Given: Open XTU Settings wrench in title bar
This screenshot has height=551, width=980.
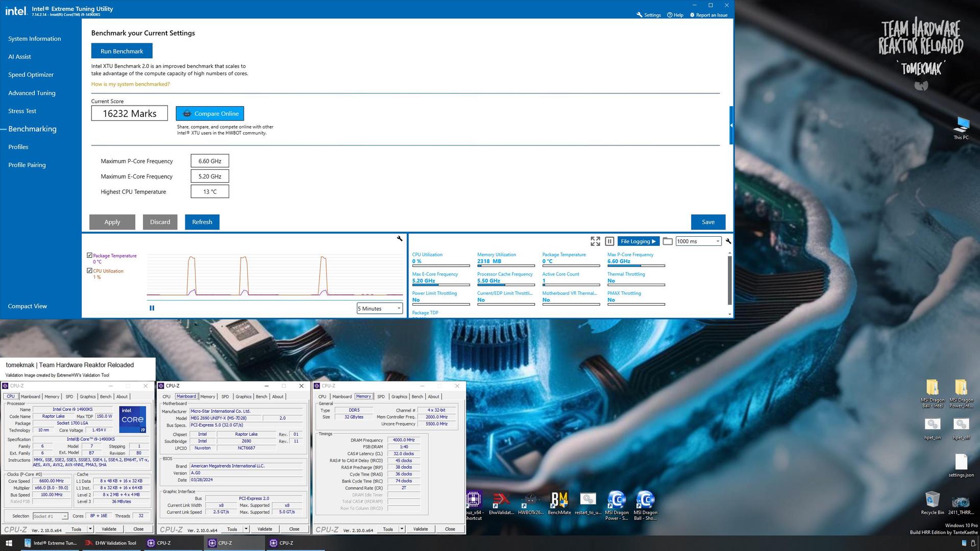Looking at the screenshot, I should [639, 15].
